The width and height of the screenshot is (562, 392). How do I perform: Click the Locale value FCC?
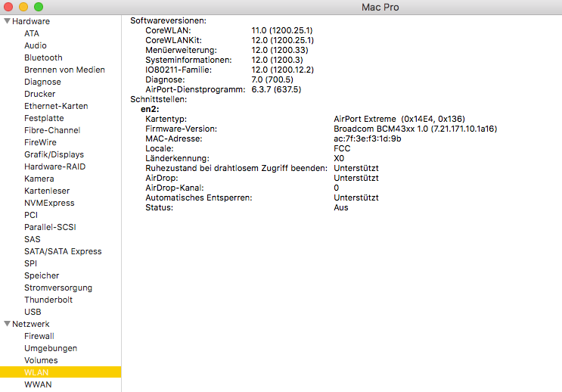(x=342, y=148)
